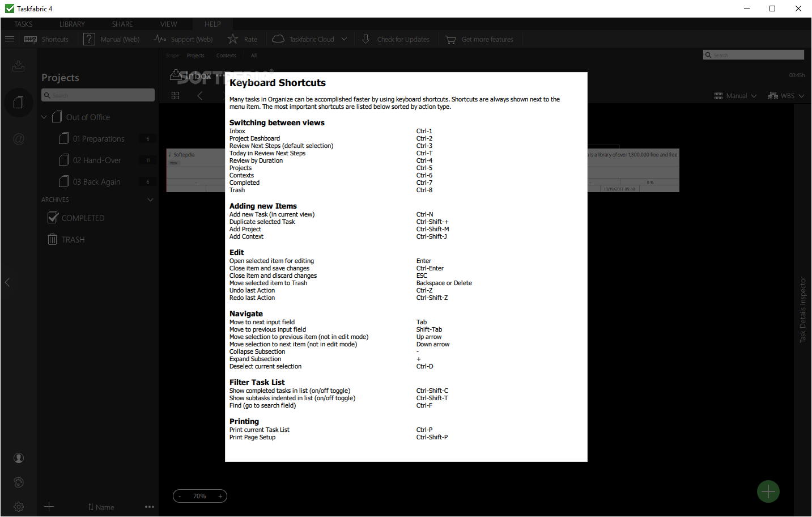Collapse the ARCHIVES section
The image size is (812, 517).
150,200
